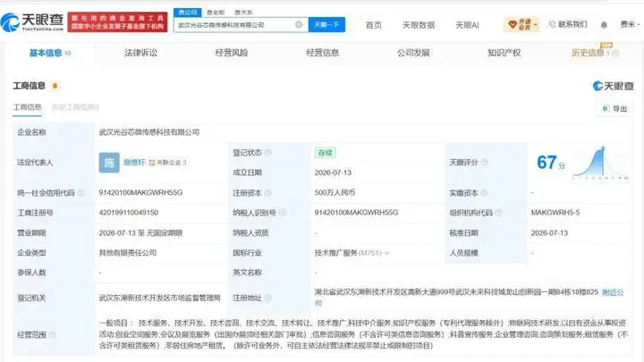
Task: Click the 天眼查 watermark logo at section right
Action: coord(614,86)
